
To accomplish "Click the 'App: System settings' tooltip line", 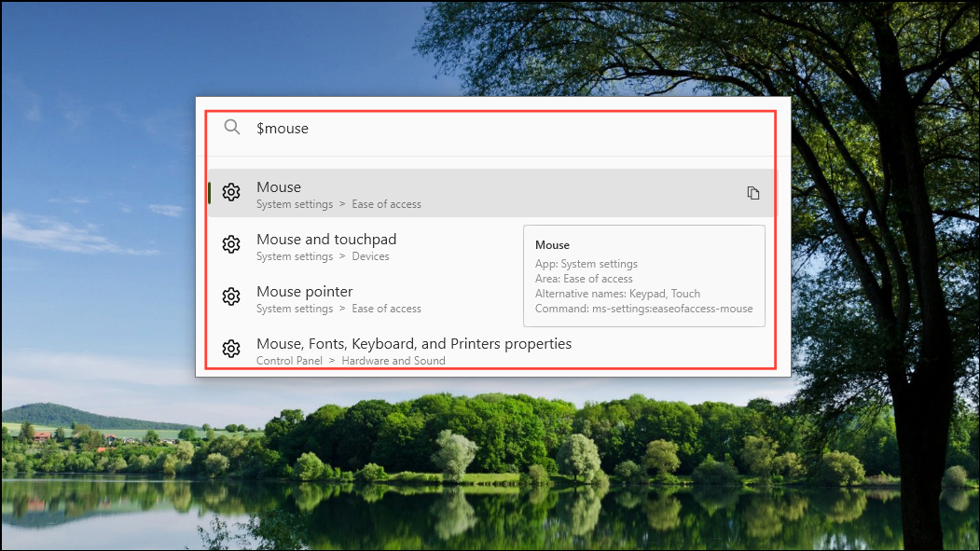I will [x=587, y=264].
